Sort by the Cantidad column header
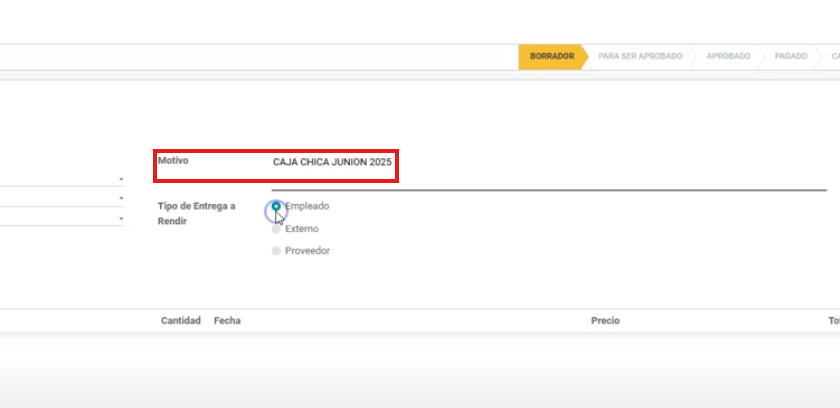This screenshot has width=840, height=408. click(x=181, y=321)
